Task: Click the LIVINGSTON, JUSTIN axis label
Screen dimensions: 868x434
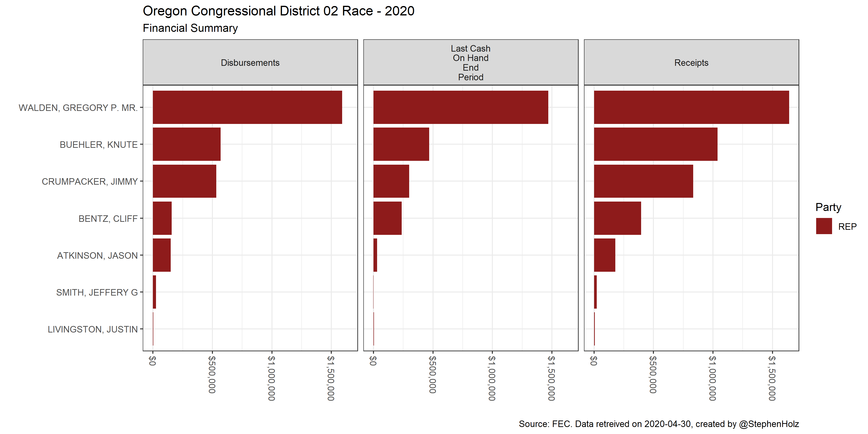Action: tap(92, 329)
